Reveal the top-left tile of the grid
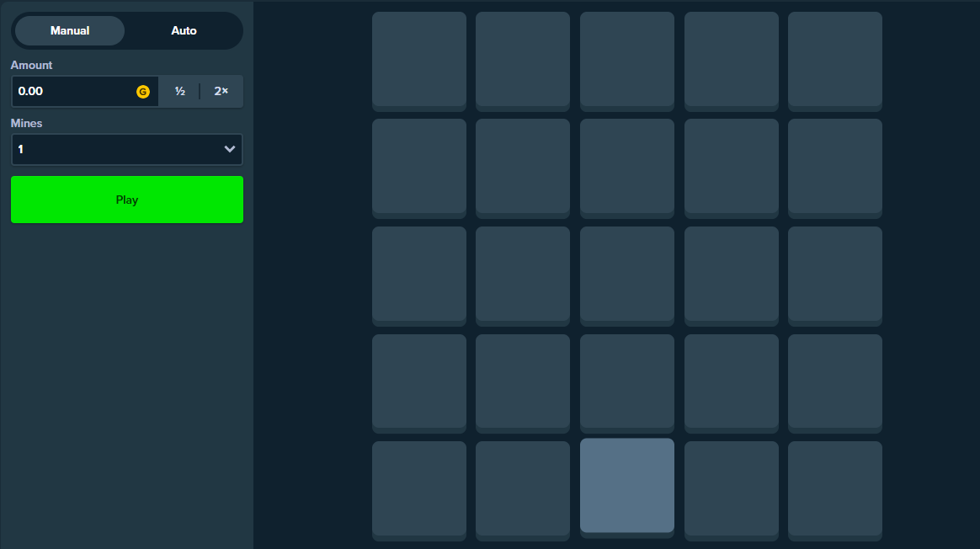This screenshot has height=549, width=980. [x=419, y=59]
